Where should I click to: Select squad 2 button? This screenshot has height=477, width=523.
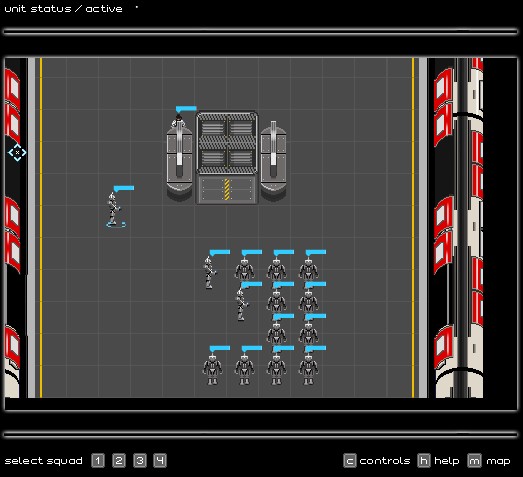(x=119, y=461)
